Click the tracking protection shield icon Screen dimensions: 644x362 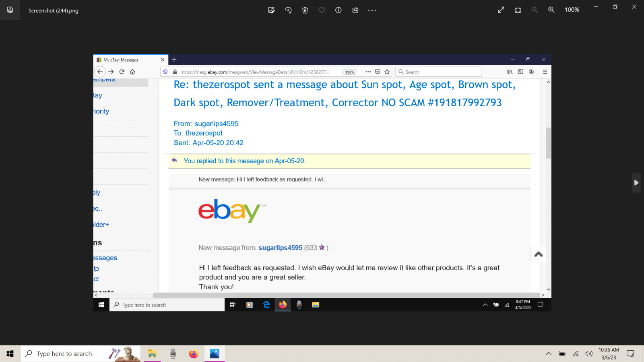click(x=165, y=72)
